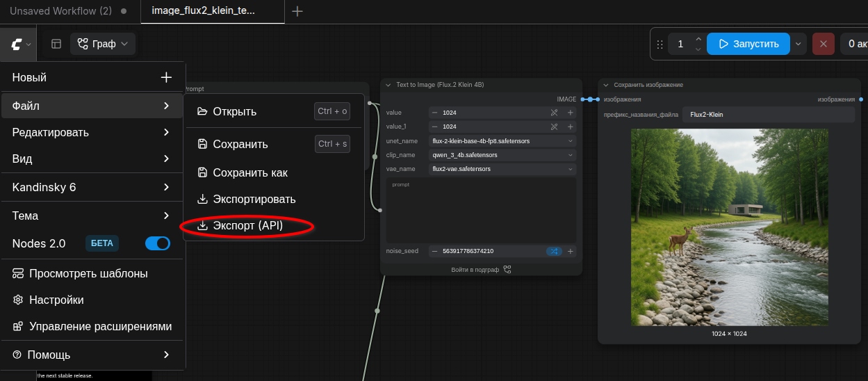The image size is (868, 381).
Task: Grab the actionbar drag handle dots
Action: [660, 44]
